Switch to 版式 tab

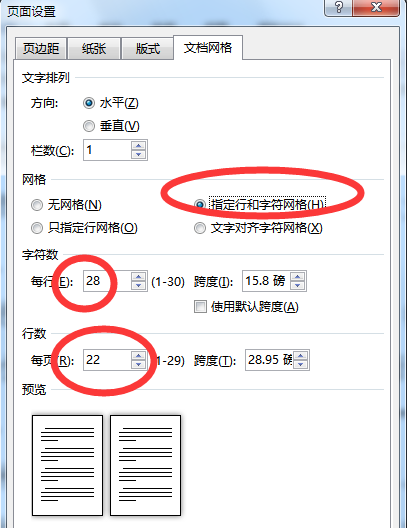pyautogui.click(x=147, y=48)
